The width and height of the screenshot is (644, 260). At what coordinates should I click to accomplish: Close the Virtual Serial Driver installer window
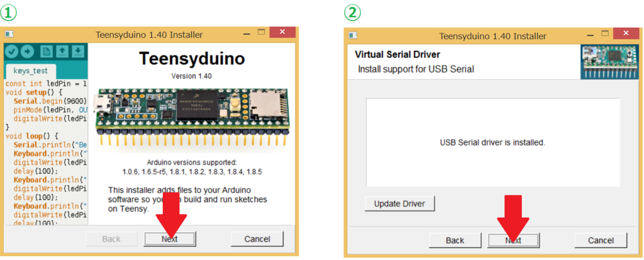(626, 34)
